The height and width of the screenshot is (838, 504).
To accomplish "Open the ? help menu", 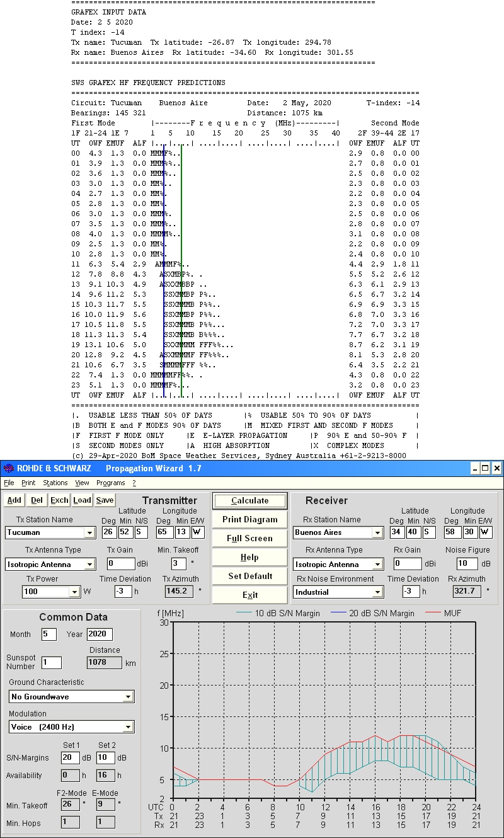I will (x=134, y=483).
